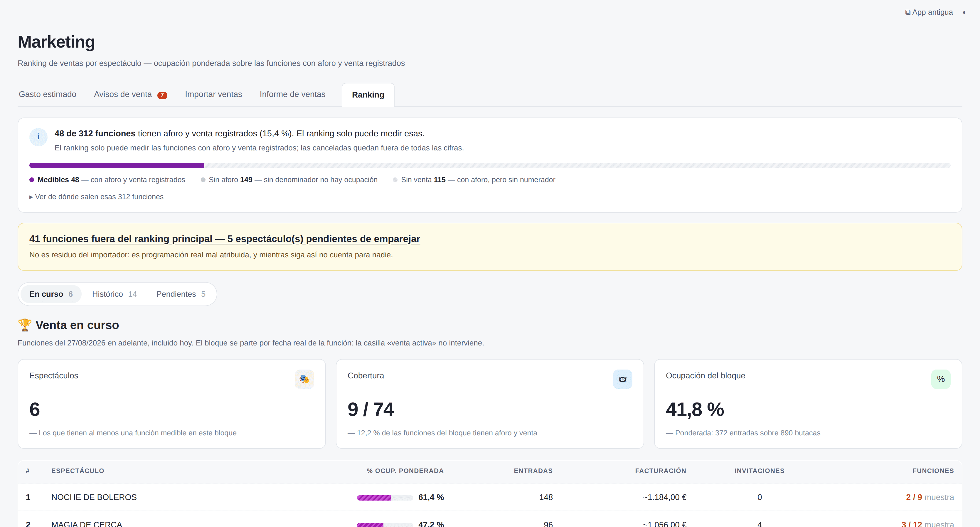Toggle the half-moon theme switch

click(x=964, y=13)
